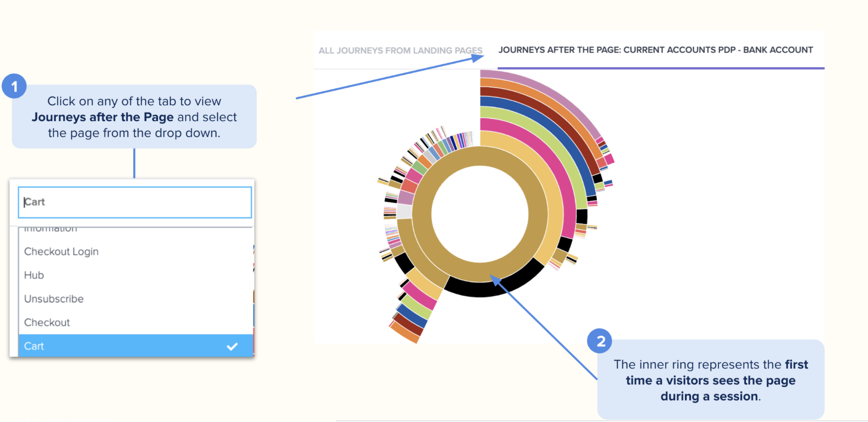Click the numbered step 1 badge
Image resolution: width=868 pixels, height=422 pixels.
[14, 86]
